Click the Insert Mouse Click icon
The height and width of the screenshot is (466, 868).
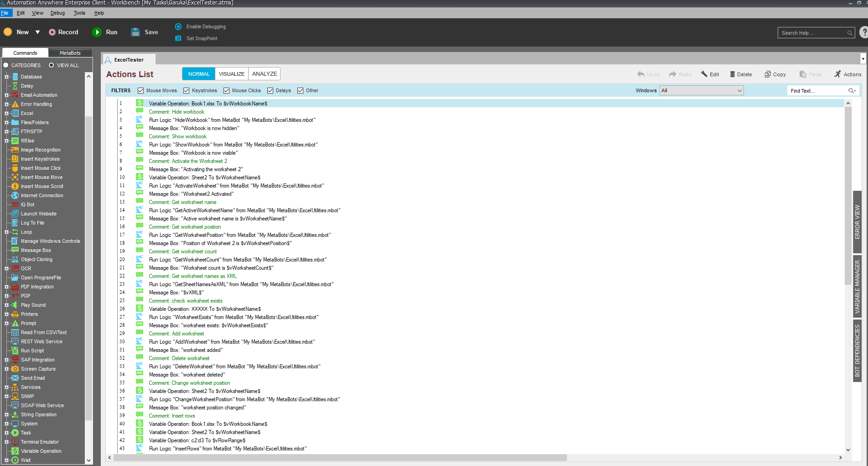click(x=15, y=168)
